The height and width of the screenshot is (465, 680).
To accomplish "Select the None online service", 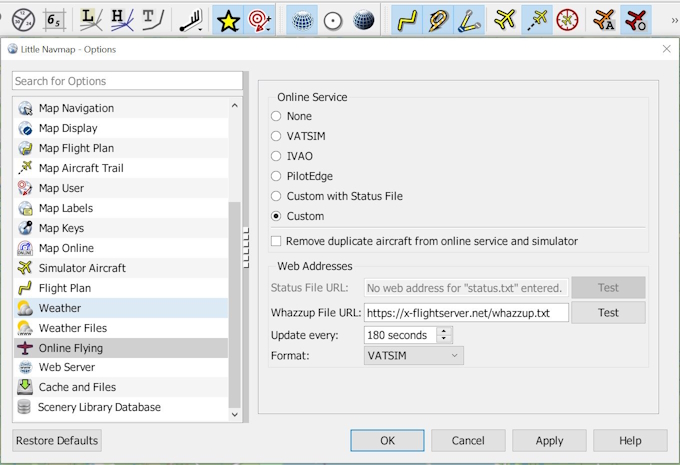I will [x=291, y=116].
